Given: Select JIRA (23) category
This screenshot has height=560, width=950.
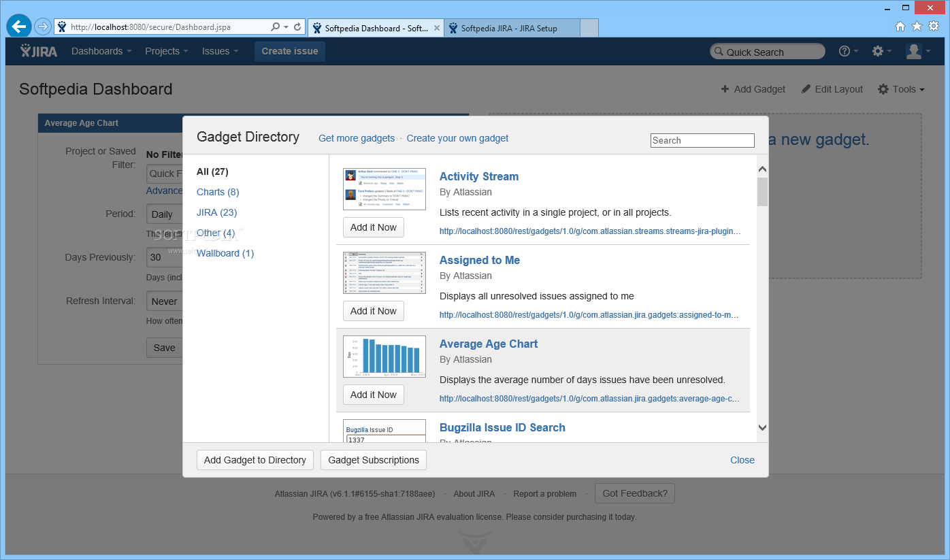Looking at the screenshot, I should pos(216,212).
